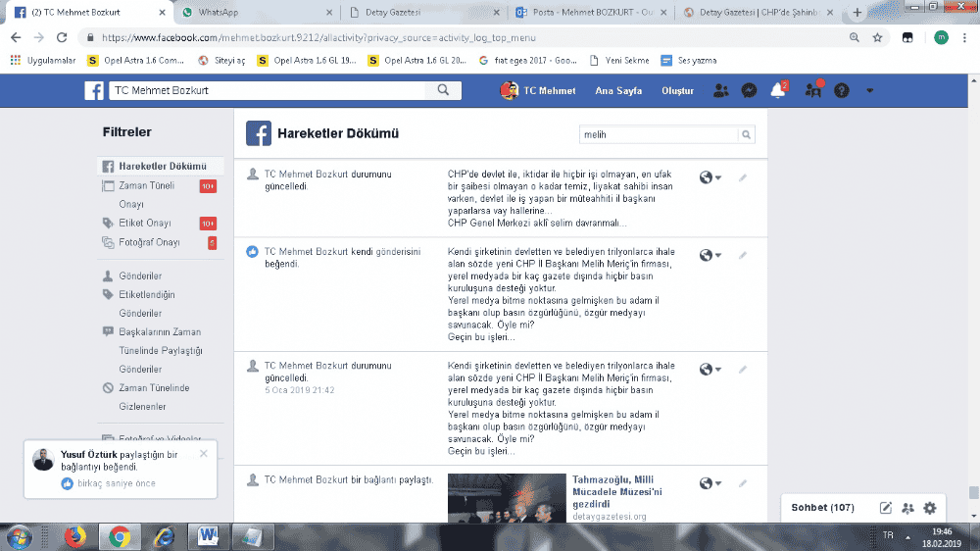Click new message compose icon in chat bar

[886, 508]
